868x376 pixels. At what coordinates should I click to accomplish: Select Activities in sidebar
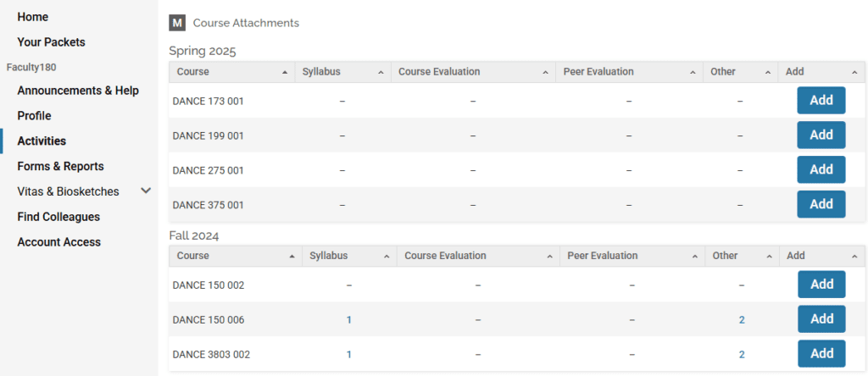click(42, 141)
